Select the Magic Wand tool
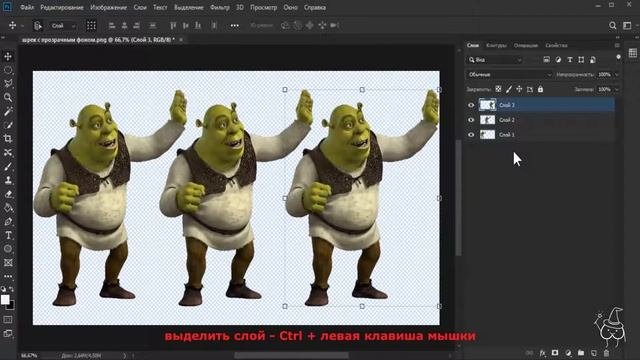This screenshot has height=360, width=640. tap(8, 111)
